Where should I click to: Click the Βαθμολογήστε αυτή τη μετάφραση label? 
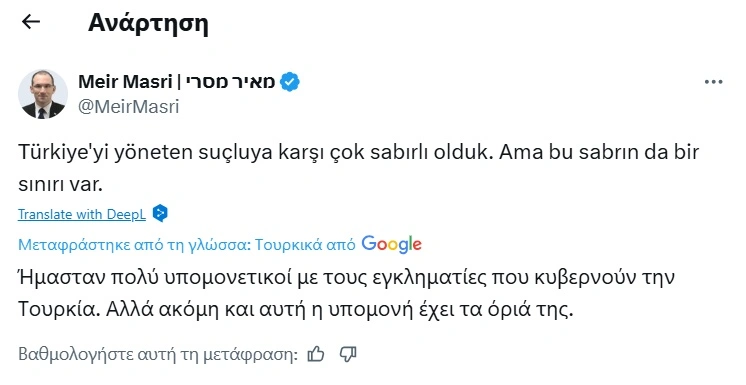click(158, 355)
